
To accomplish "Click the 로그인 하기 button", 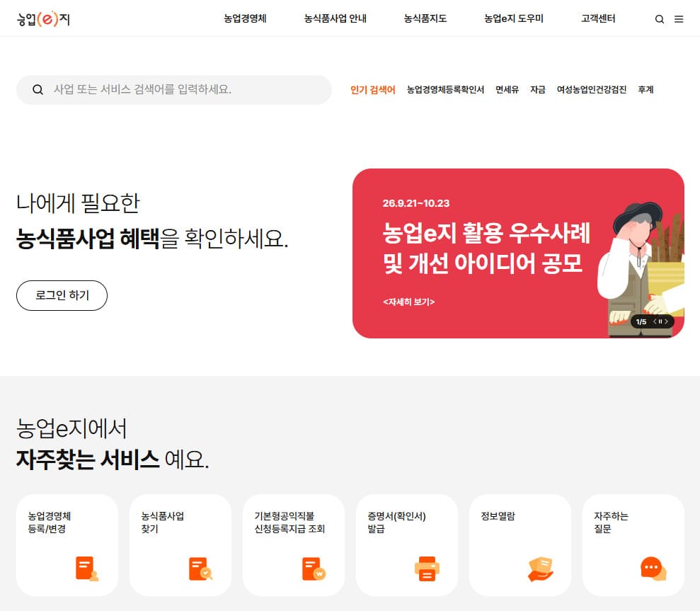I will pos(62,295).
